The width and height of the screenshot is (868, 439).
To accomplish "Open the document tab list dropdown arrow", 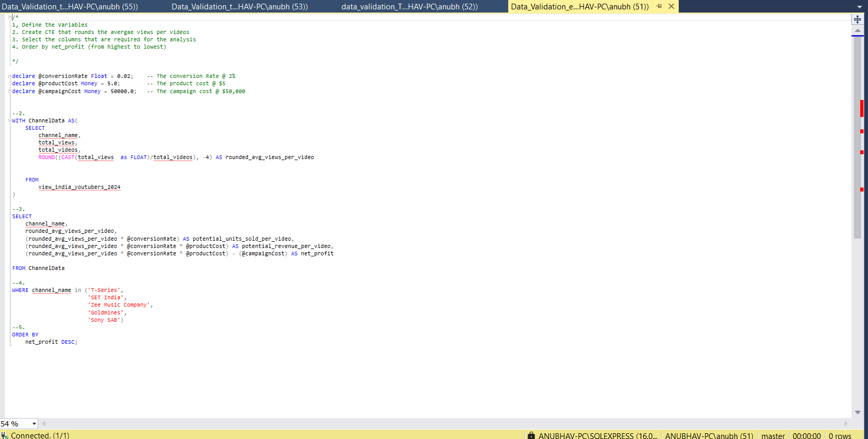I will [860, 7].
